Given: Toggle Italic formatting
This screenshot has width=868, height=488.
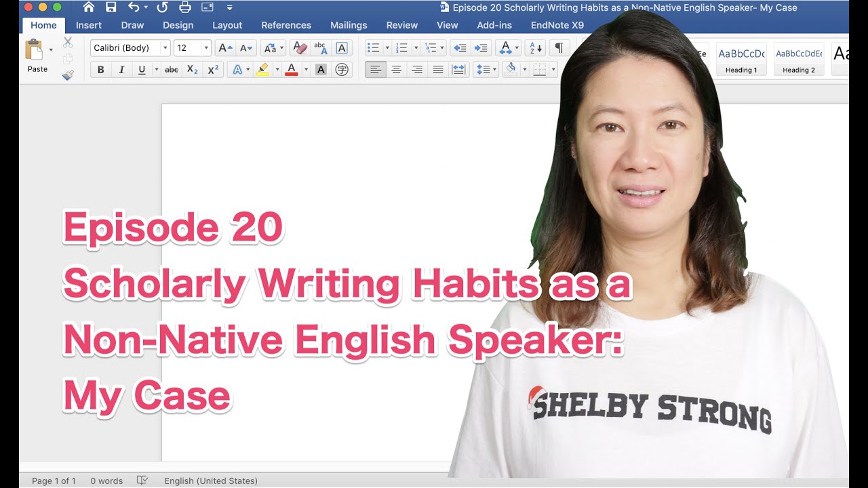Looking at the screenshot, I should [121, 69].
